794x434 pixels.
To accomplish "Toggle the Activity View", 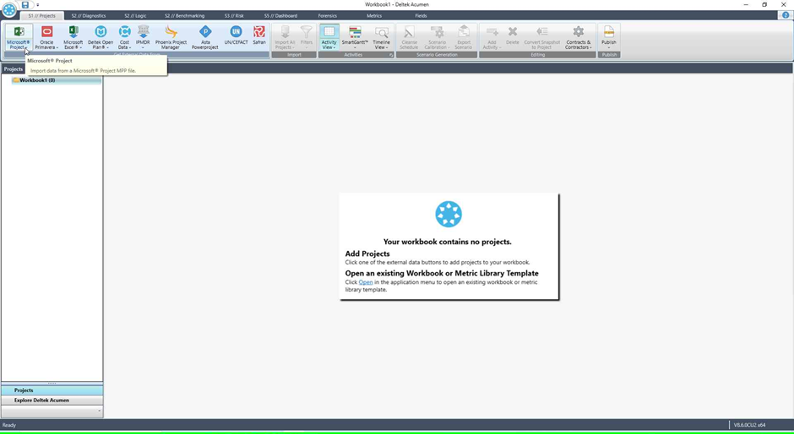I will [x=329, y=37].
